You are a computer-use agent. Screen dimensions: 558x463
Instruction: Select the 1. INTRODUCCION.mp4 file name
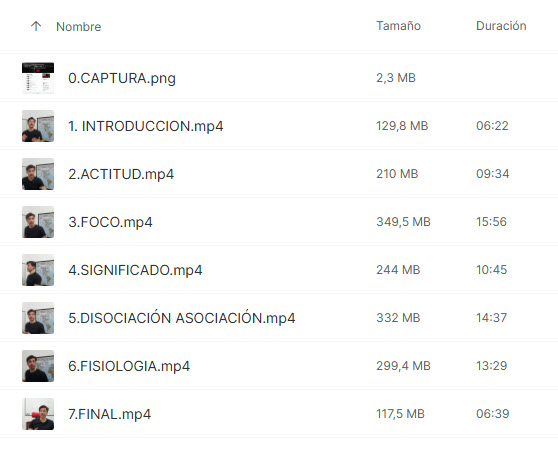pyautogui.click(x=146, y=126)
